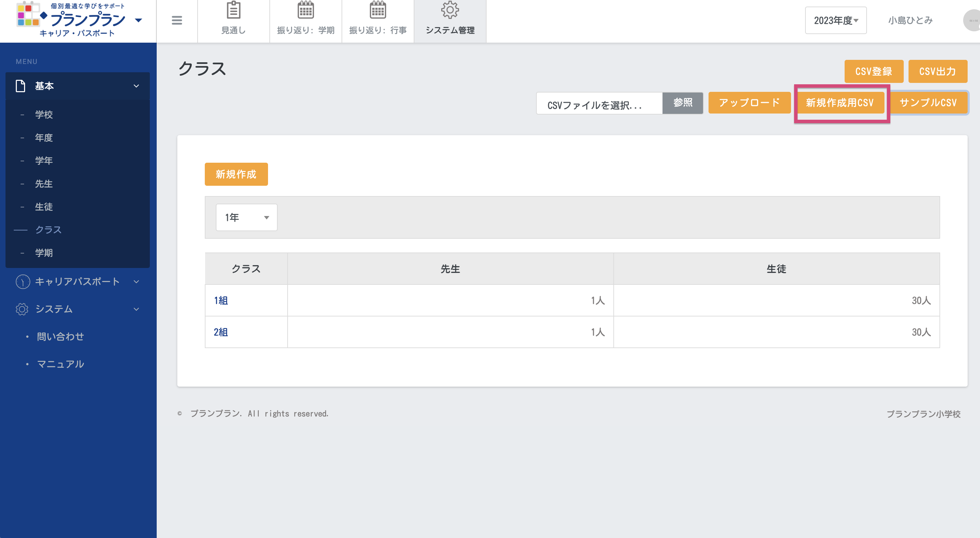The image size is (980, 538).
Task: Click the キャリアパスポート sidebar icon
Action: 23,282
